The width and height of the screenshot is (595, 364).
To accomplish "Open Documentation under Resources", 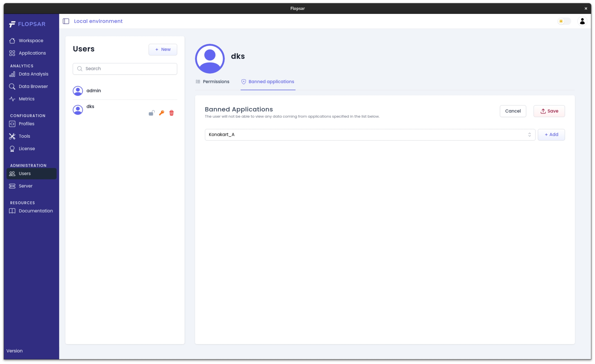I will (x=36, y=211).
